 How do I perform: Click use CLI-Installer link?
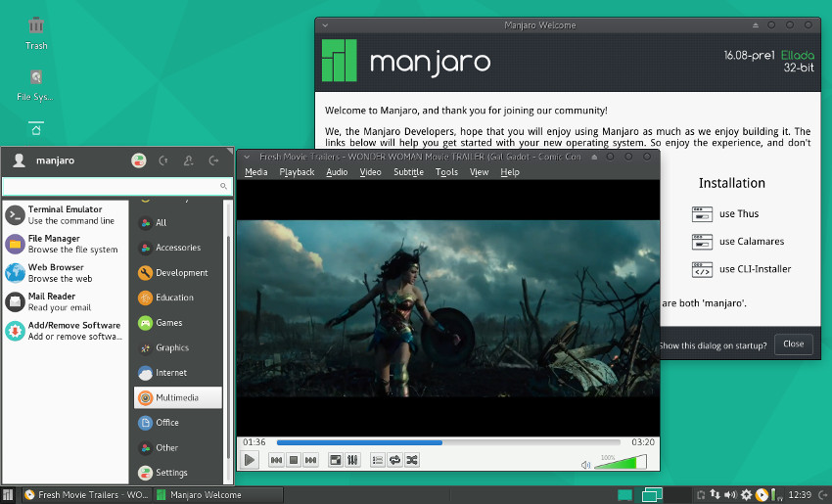click(x=755, y=269)
